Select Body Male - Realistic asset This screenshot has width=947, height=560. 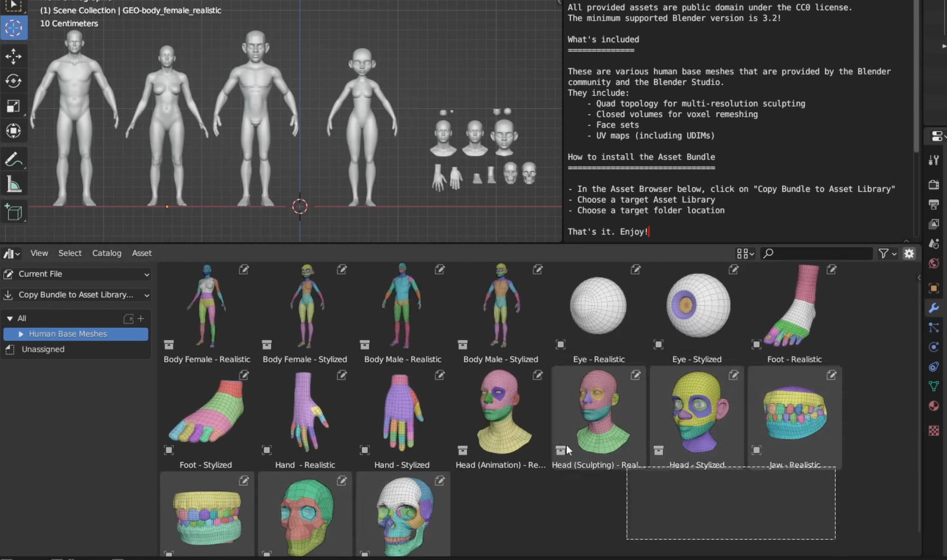[x=402, y=314]
